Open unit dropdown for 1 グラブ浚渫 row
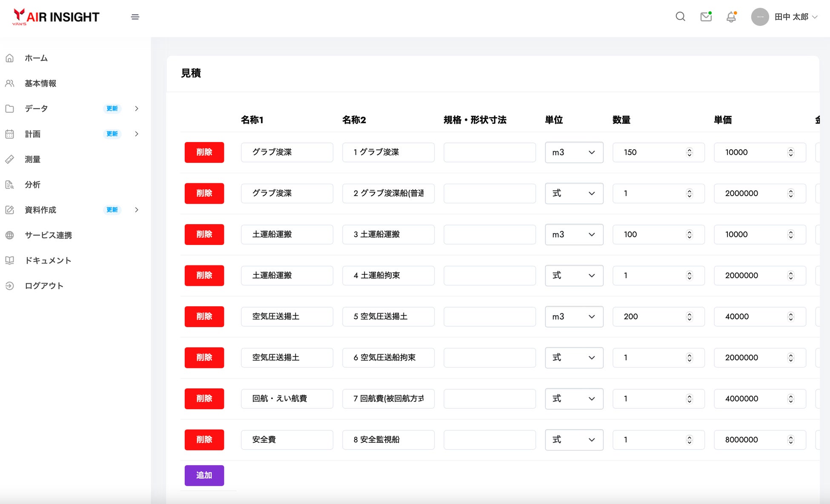Image resolution: width=830 pixels, height=504 pixels. tap(574, 152)
